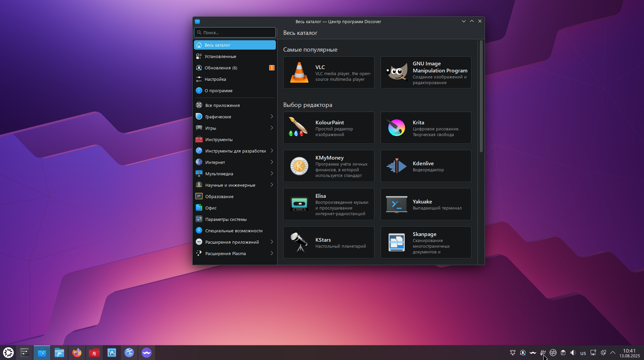Open the notifications bell in system tray
Image resolution: width=644 pixels, height=360 pixels.
513,353
